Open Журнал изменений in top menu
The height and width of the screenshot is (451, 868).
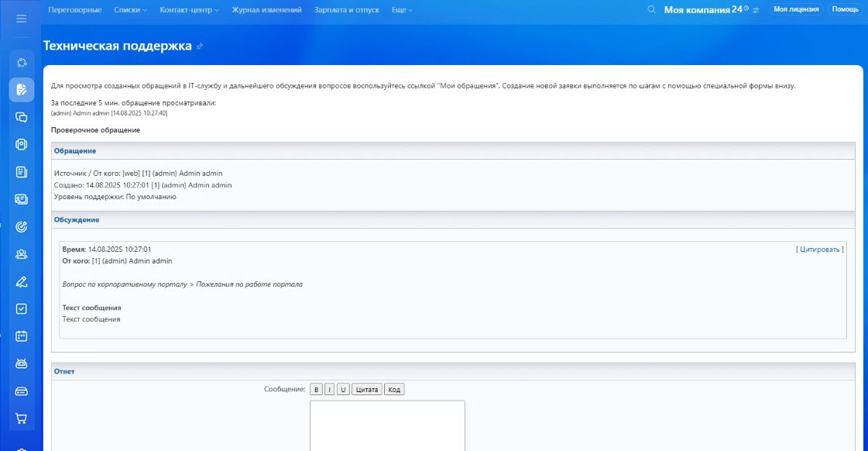click(x=267, y=10)
